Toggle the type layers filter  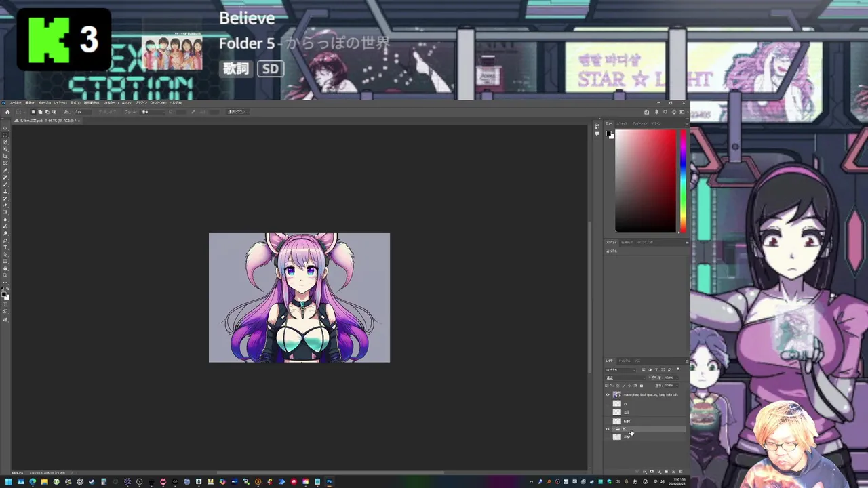[656, 370]
